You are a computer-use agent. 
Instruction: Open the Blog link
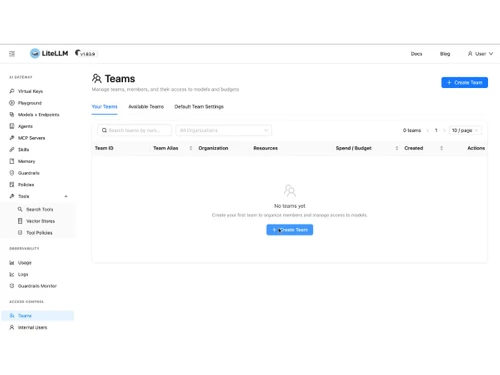point(445,54)
